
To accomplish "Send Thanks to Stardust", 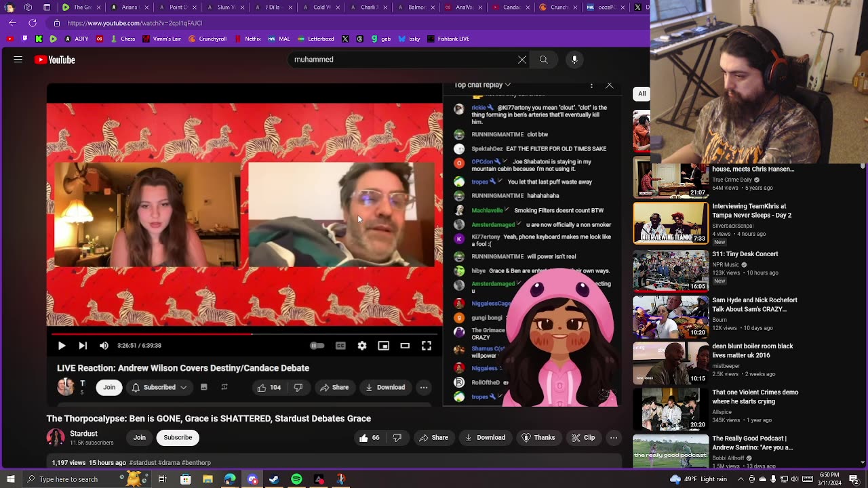I will click(538, 438).
